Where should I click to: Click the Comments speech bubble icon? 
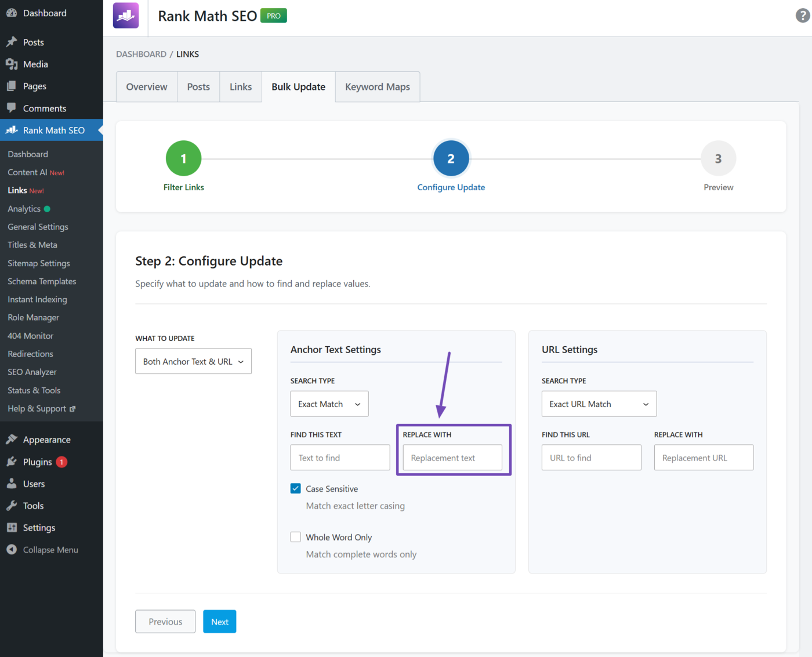click(x=12, y=108)
